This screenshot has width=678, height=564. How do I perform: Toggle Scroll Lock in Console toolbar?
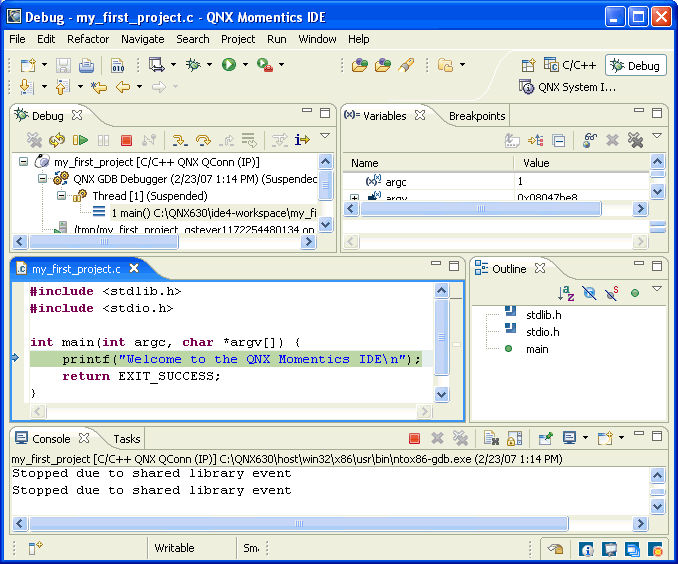[x=514, y=438]
